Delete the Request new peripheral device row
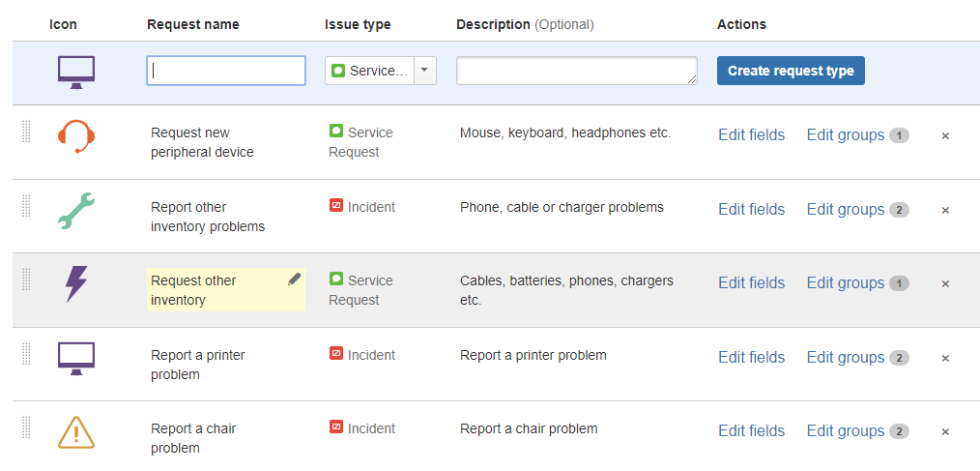 tap(945, 136)
